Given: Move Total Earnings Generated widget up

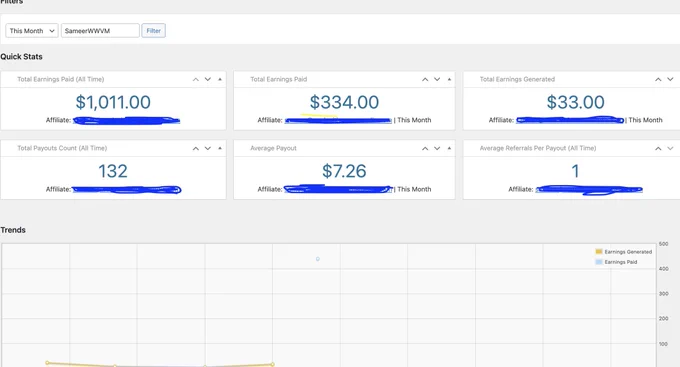Looking at the screenshot, I should click(658, 79).
